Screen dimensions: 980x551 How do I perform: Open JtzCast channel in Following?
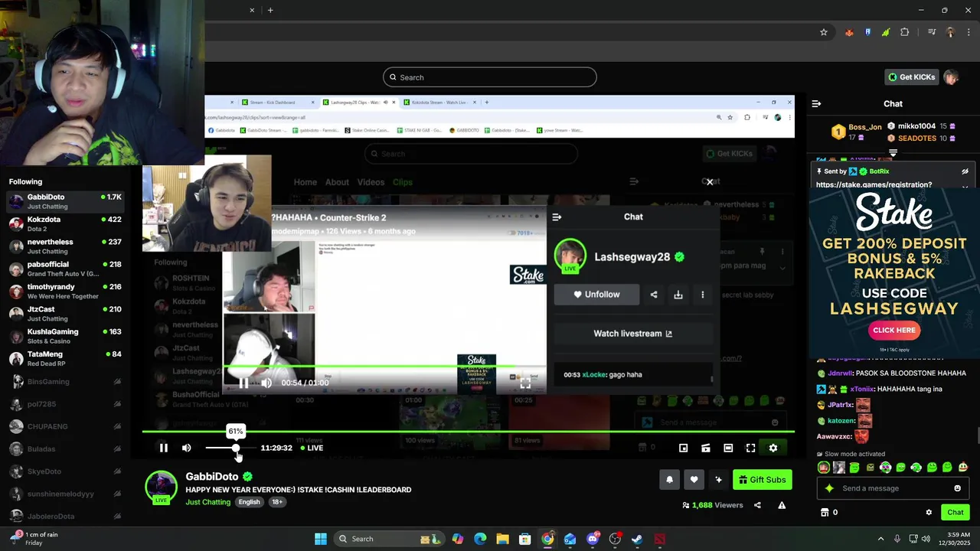(64, 314)
